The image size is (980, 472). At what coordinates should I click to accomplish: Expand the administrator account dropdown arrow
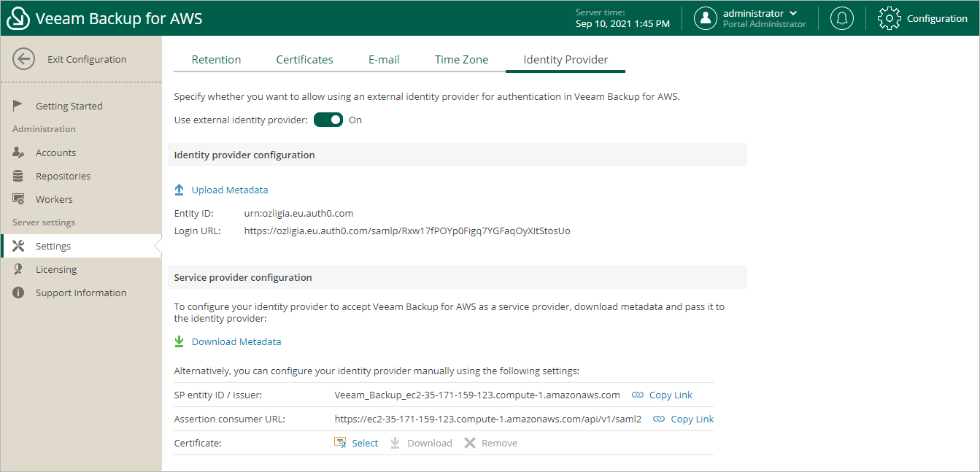pyautogui.click(x=793, y=13)
